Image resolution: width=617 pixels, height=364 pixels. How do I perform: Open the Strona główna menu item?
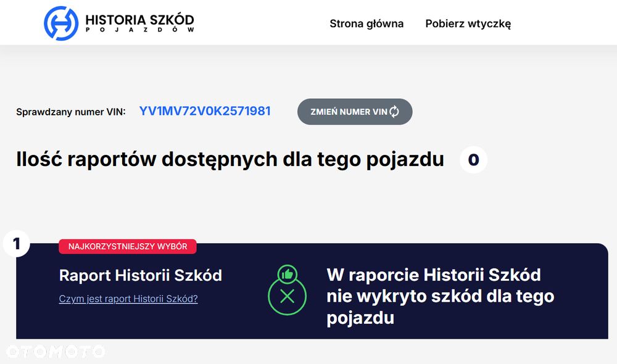pos(366,24)
